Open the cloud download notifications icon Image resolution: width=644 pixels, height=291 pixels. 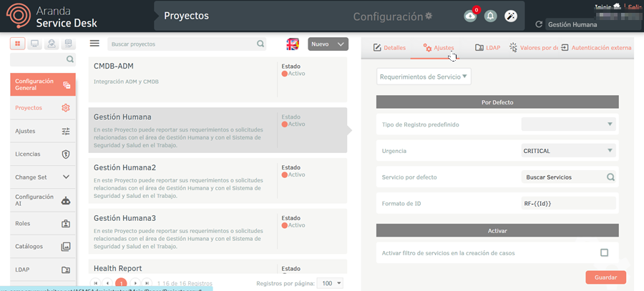point(470,16)
